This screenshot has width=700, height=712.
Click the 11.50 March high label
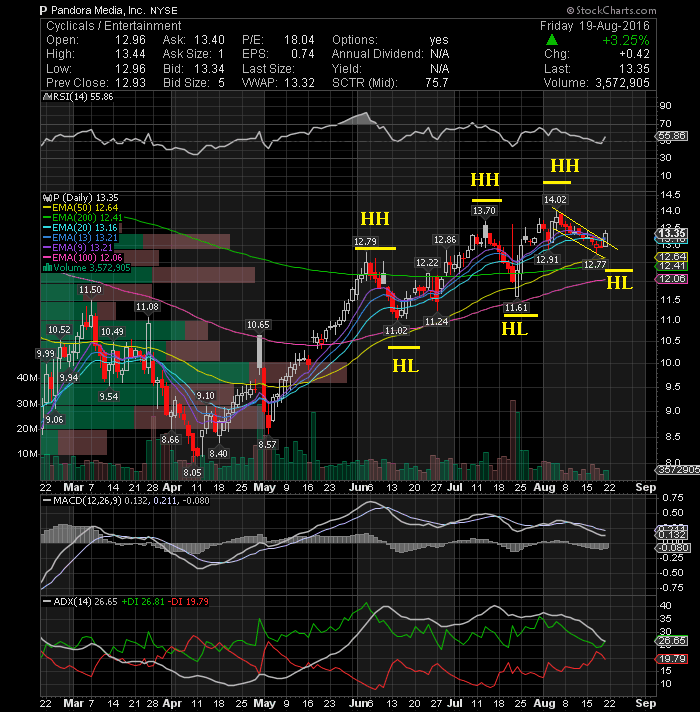[90, 290]
